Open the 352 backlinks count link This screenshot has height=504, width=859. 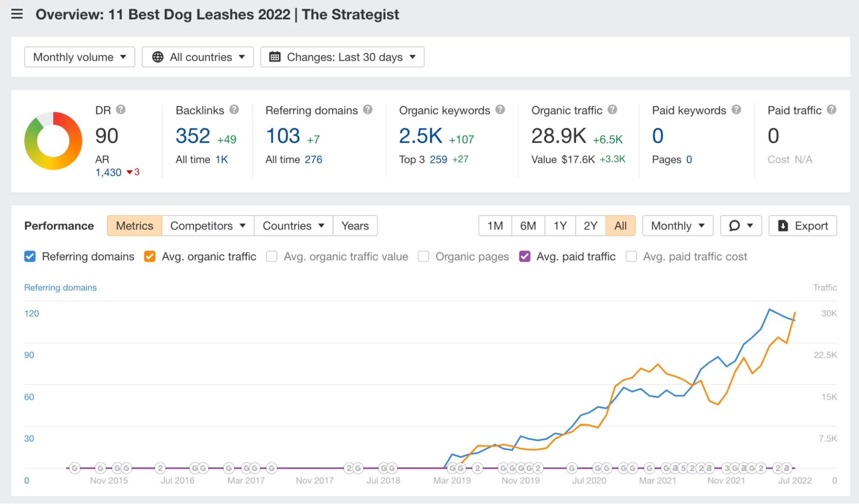coord(193,136)
